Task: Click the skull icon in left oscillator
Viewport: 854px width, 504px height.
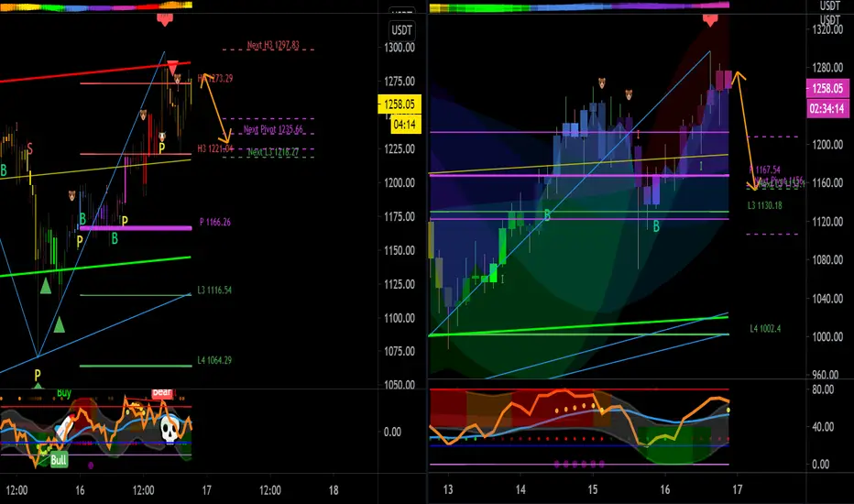Action: (170, 430)
